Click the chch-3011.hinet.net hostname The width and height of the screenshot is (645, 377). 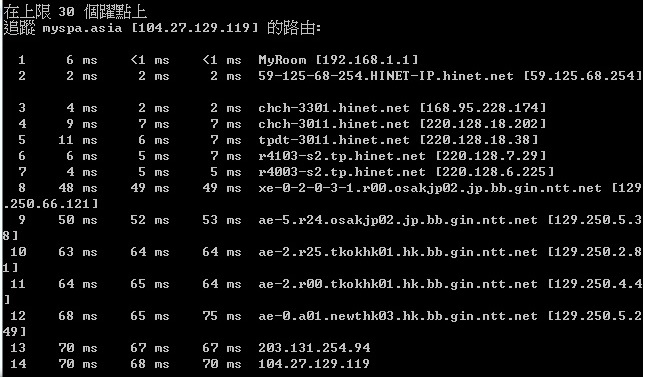(x=334, y=124)
